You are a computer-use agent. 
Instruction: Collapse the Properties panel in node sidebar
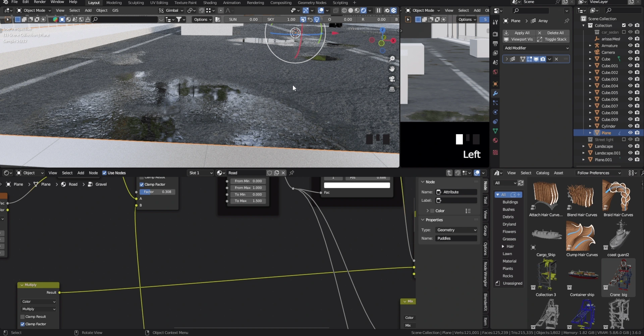point(423,220)
